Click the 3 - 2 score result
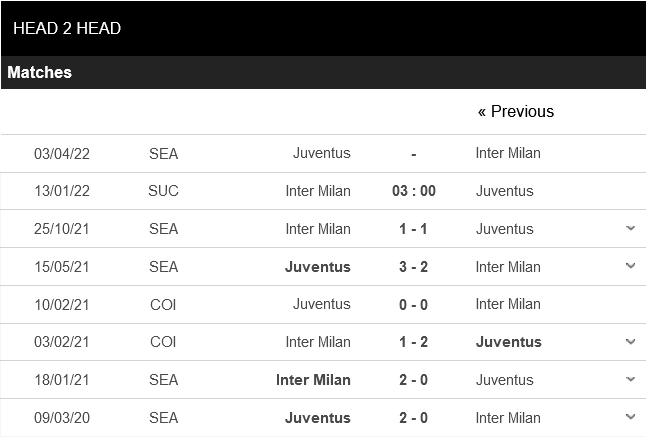 click(x=413, y=267)
